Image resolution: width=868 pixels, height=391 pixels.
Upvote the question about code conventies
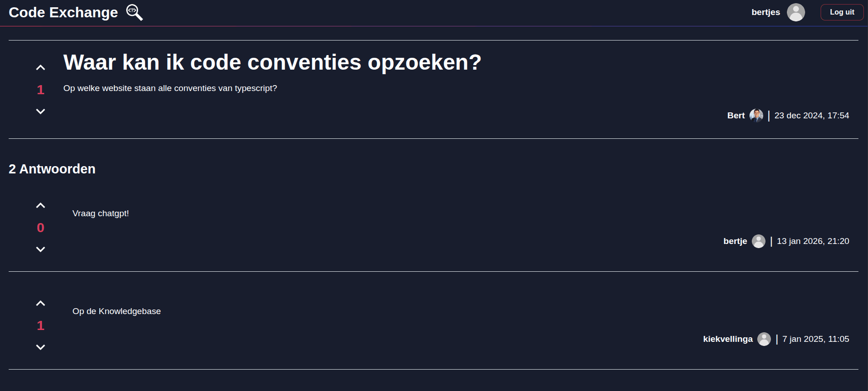41,68
